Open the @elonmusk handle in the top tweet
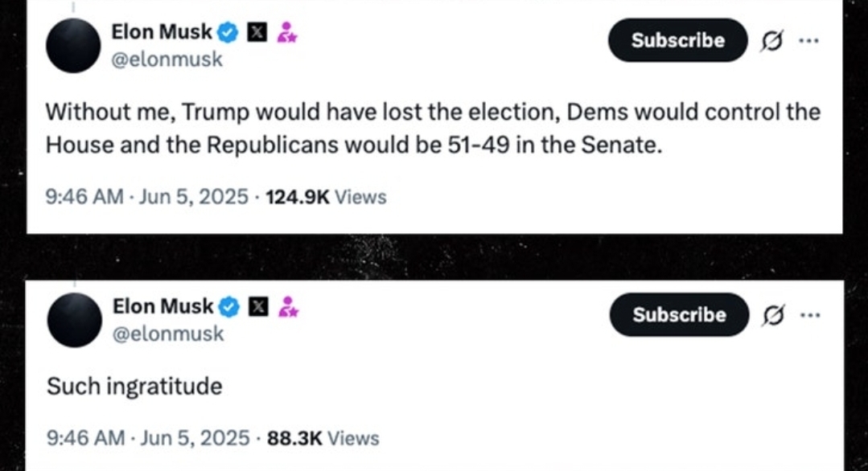This screenshot has height=471, width=868. [166, 59]
